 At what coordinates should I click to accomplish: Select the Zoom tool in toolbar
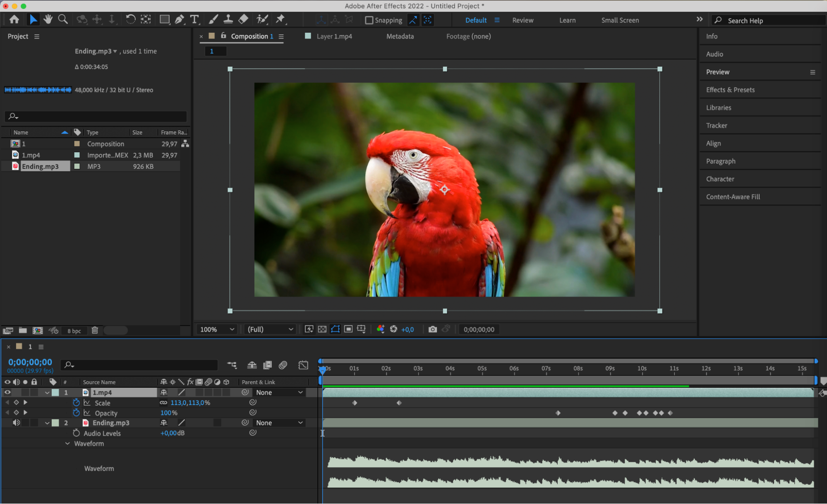(x=63, y=19)
